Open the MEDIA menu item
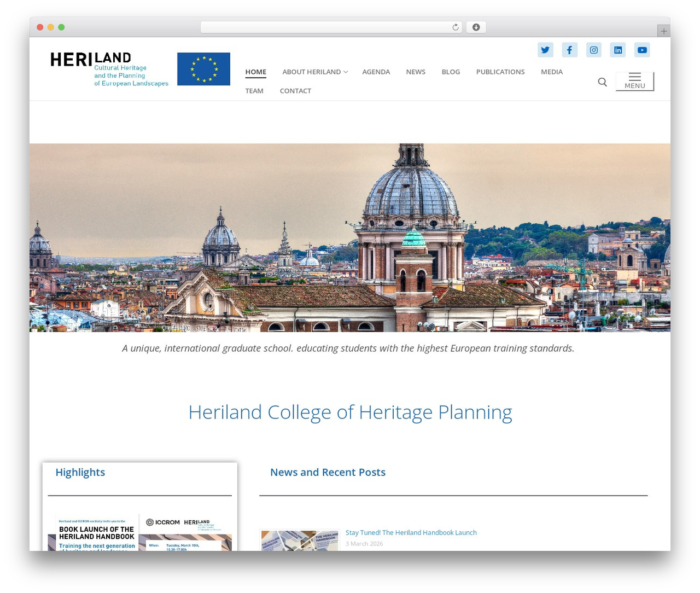The image size is (700, 593). 552,72
